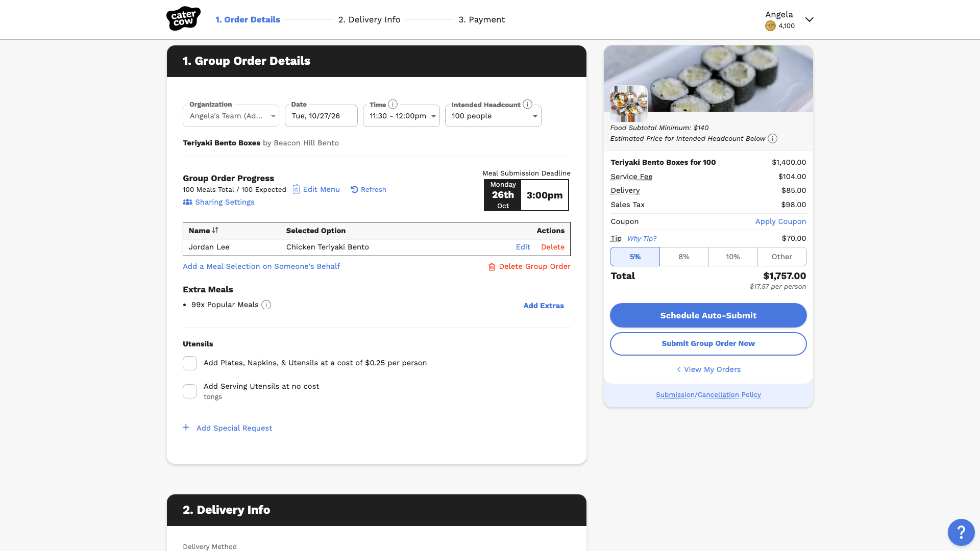This screenshot has height=551, width=980.
Task: Open the Organization dropdown
Action: click(231, 116)
